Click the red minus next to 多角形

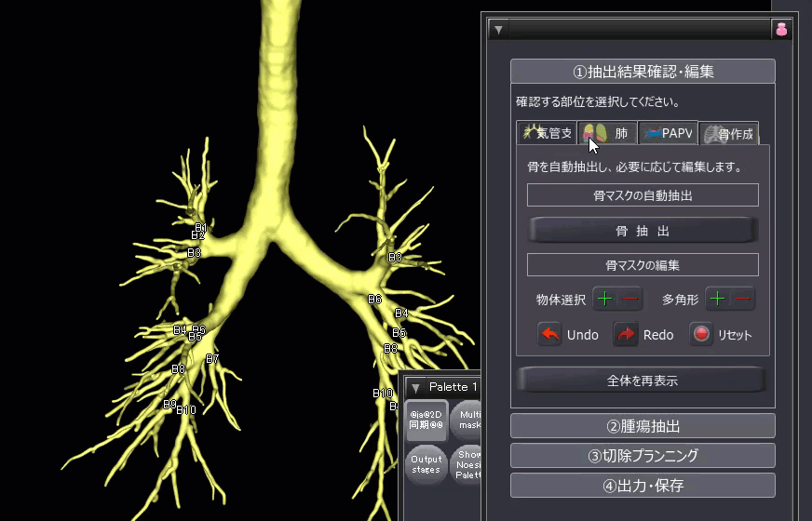(x=742, y=300)
